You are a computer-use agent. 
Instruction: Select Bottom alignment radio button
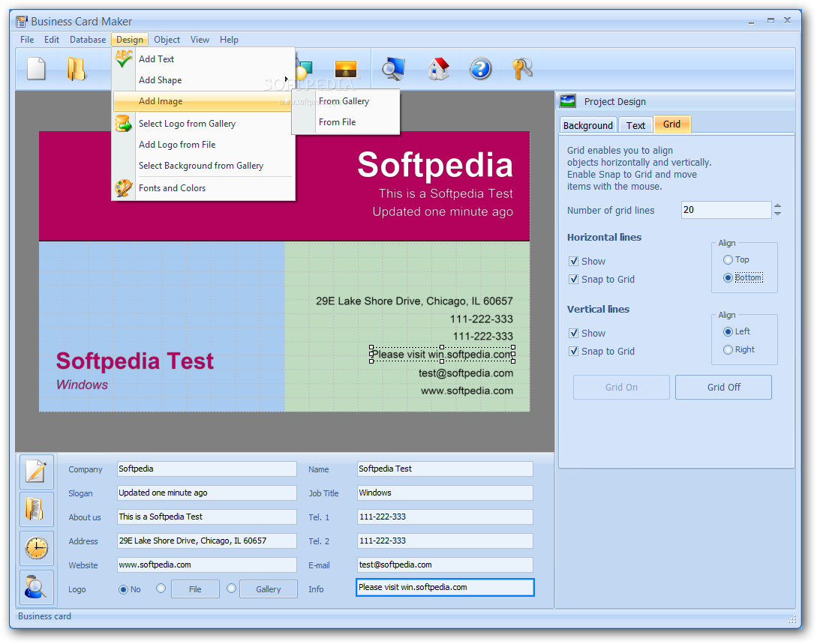pos(728,278)
